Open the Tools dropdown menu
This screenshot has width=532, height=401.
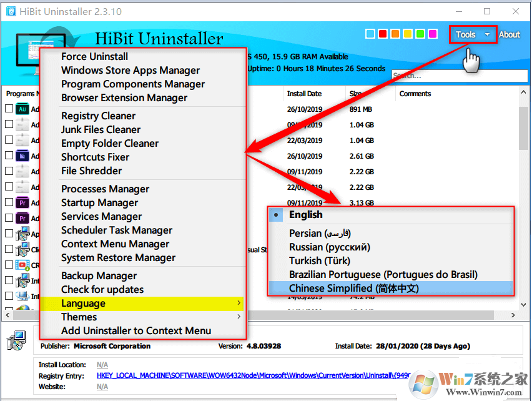point(473,34)
